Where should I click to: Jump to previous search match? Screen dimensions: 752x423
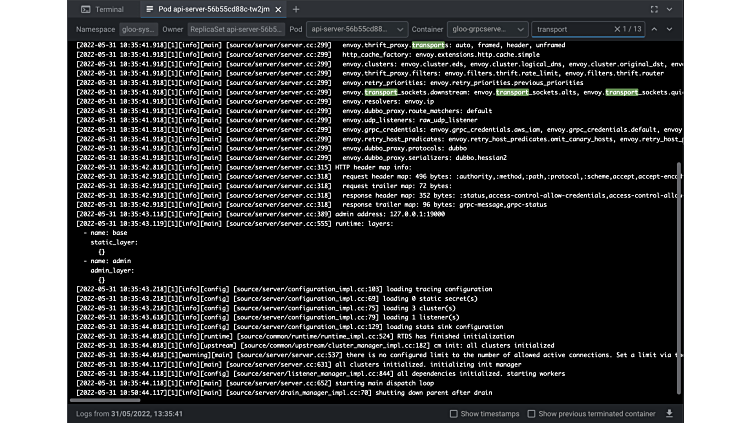pyautogui.click(x=654, y=30)
